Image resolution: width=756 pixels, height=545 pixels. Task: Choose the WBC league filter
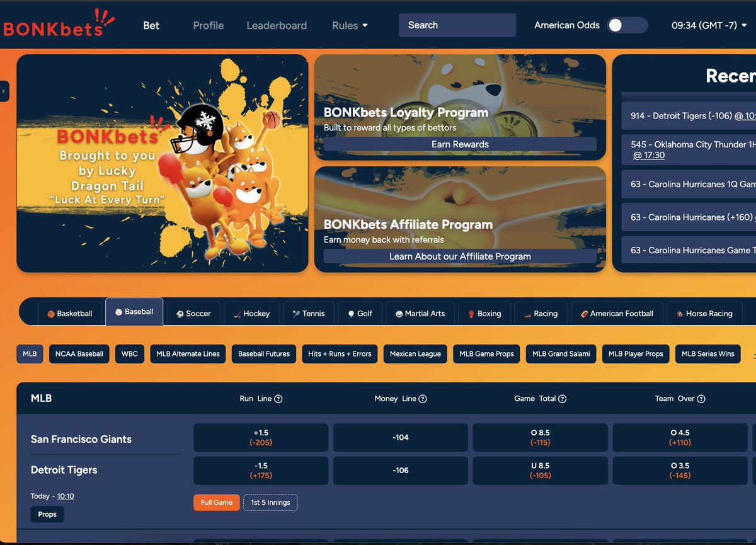pyautogui.click(x=130, y=353)
